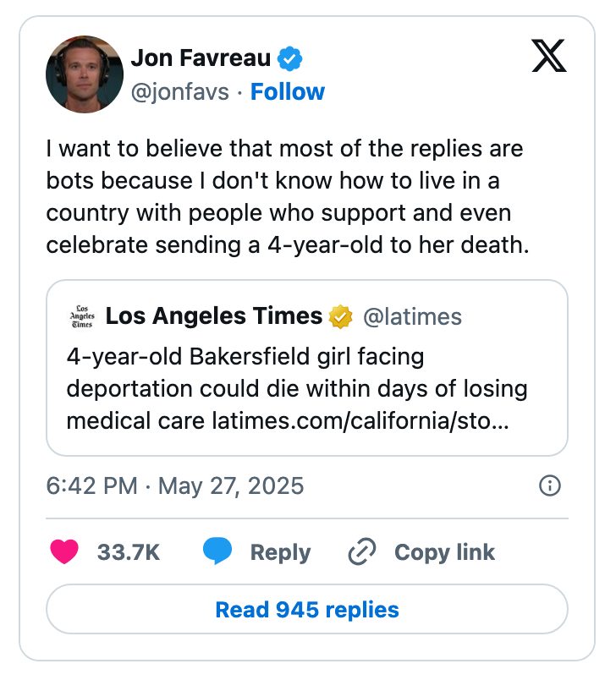This screenshot has width=616, height=680.
Task: Read 945 replies
Action: (307, 609)
